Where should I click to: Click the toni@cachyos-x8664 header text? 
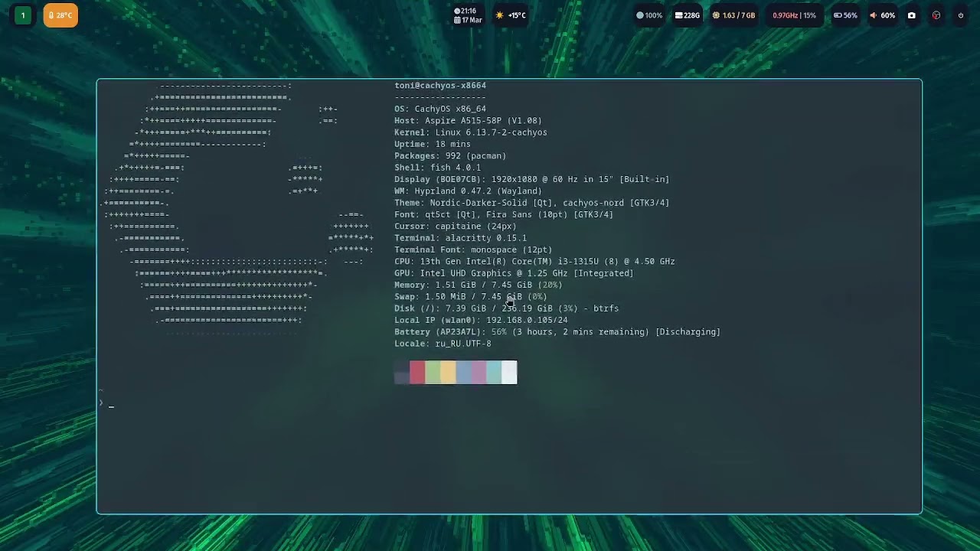[440, 86]
